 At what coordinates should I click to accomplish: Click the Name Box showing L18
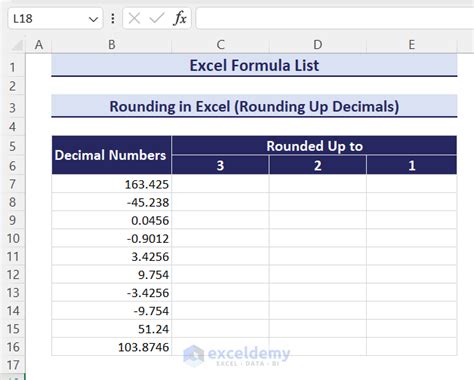pos(55,19)
